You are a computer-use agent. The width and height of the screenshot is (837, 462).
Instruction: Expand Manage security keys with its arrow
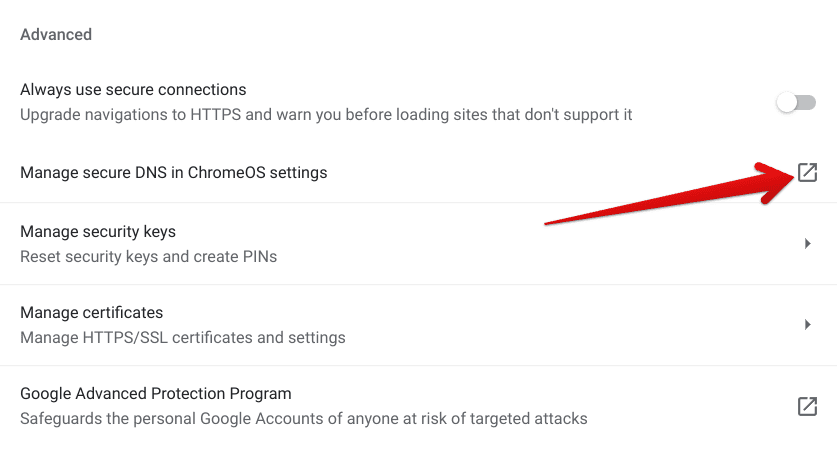[807, 244]
